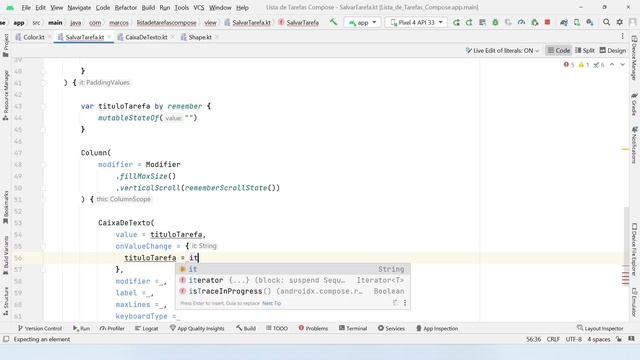
Task: Switch to the Shape.kt tab
Action: tap(200, 37)
